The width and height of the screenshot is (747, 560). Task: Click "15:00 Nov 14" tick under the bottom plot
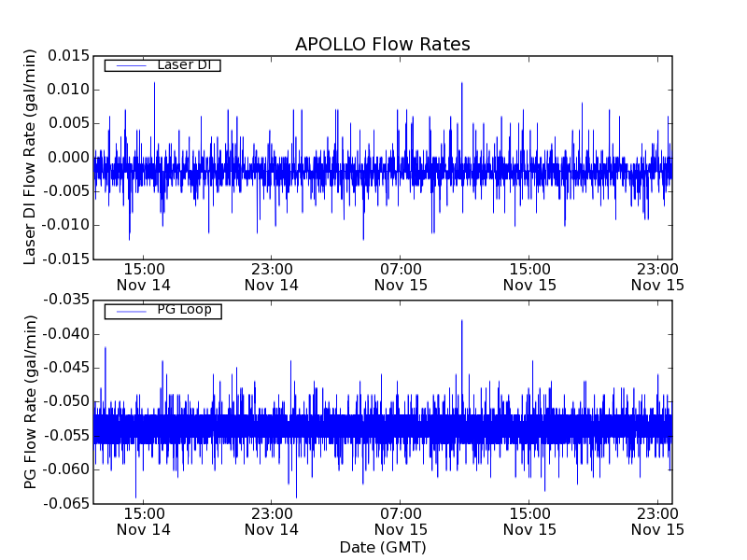(x=143, y=521)
